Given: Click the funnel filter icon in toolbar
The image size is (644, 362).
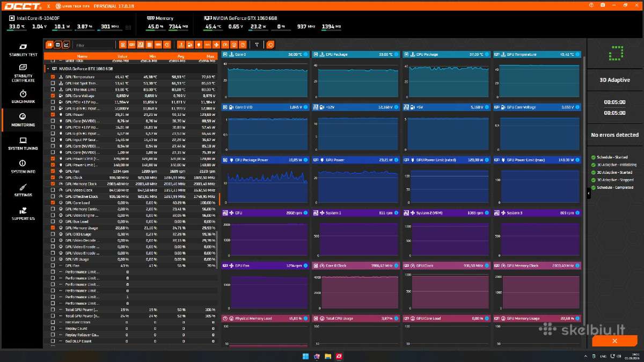Looking at the screenshot, I should [x=257, y=45].
